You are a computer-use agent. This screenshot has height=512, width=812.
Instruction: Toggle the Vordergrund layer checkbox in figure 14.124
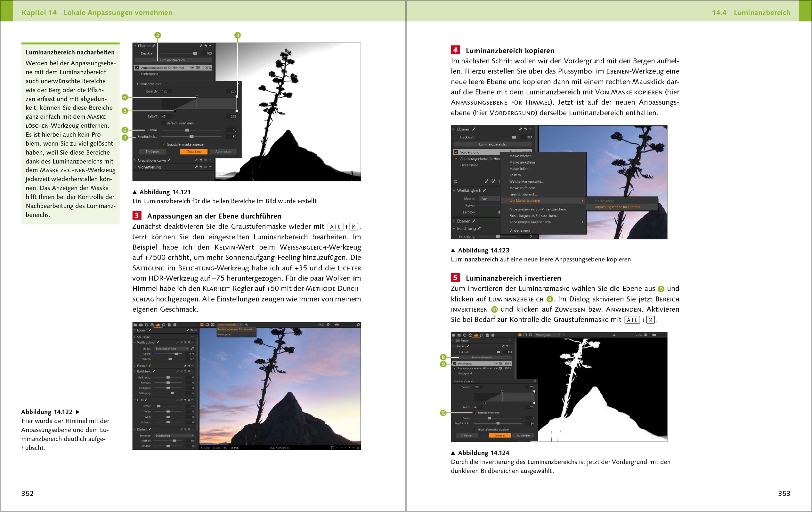coord(455,364)
